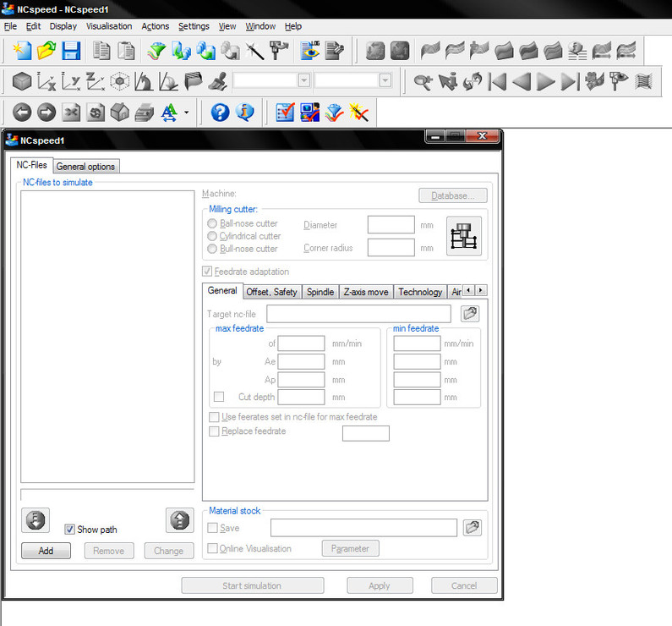The image size is (672, 626).
Task: Switch to General options tab
Action: click(85, 167)
